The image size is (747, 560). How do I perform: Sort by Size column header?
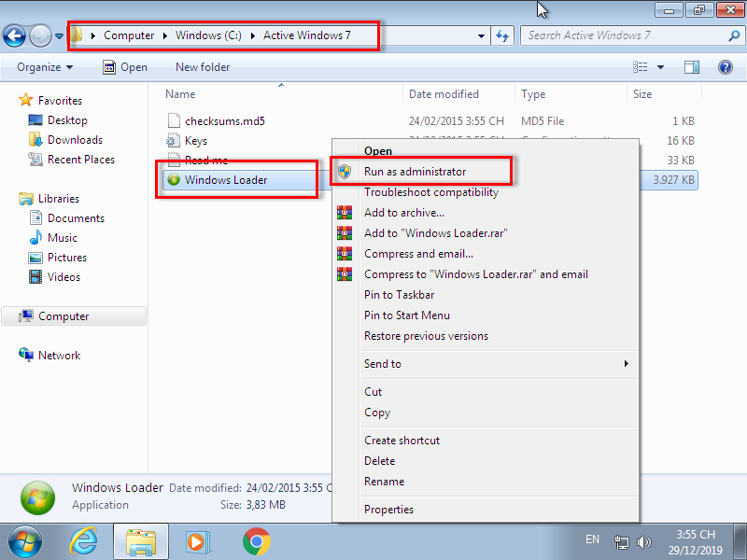642,94
